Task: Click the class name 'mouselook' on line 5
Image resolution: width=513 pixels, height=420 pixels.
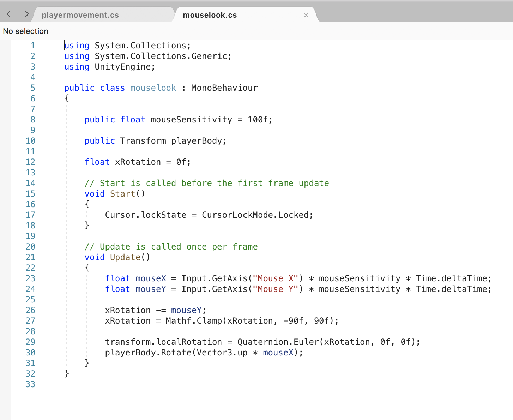Action: (x=153, y=88)
